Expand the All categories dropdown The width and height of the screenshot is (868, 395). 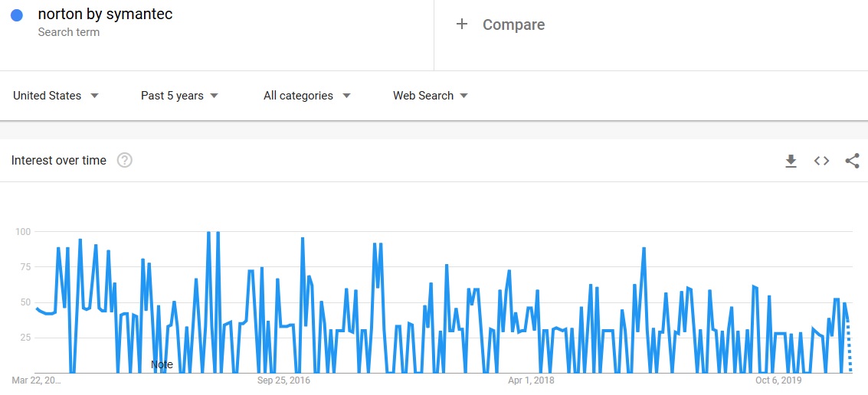pyautogui.click(x=307, y=96)
